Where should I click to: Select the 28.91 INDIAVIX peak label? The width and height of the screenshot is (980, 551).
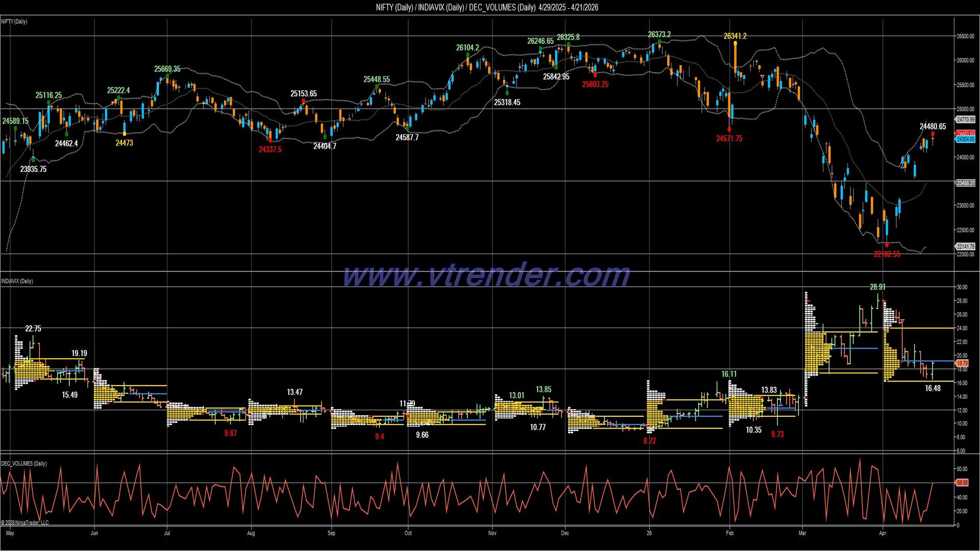pos(878,287)
